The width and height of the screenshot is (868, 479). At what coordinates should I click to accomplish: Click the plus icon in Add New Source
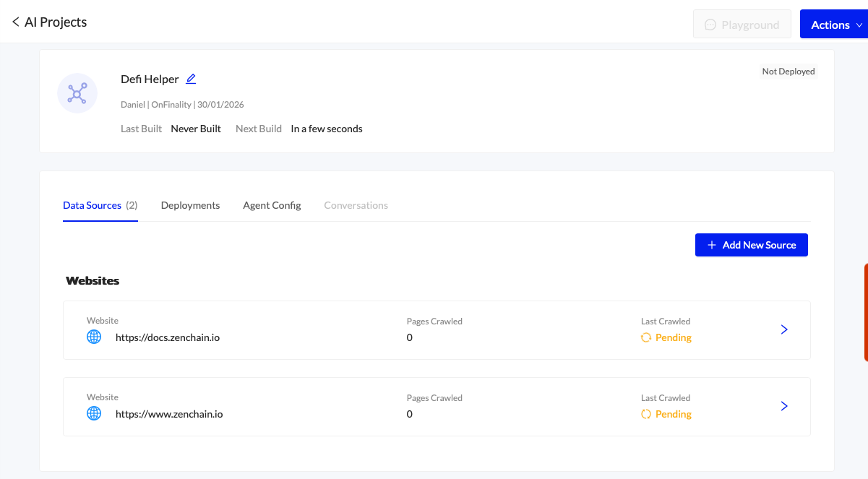pos(712,245)
